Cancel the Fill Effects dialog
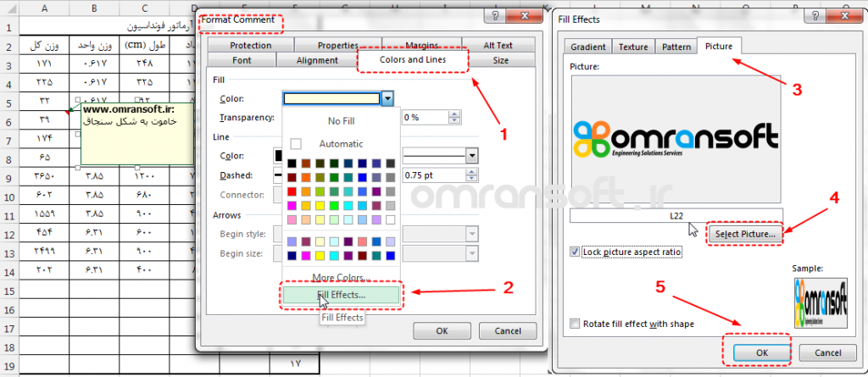Screen dimensions: 868x377 pos(828,352)
